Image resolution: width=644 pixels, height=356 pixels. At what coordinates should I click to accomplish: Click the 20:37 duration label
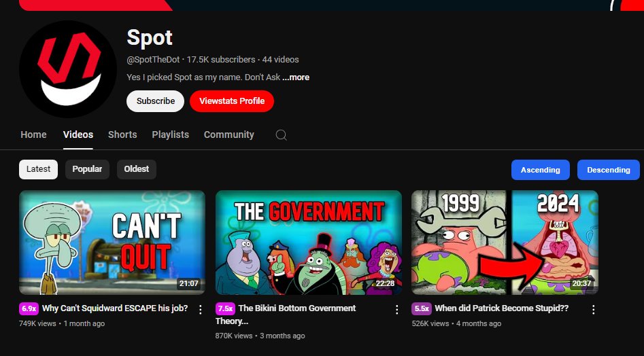pyautogui.click(x=581, y=283)
